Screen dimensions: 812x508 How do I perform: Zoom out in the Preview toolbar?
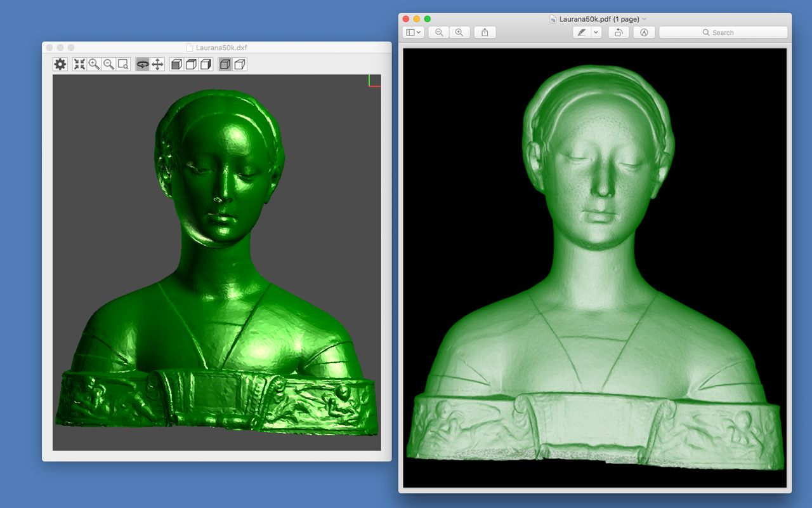[x=439, y=32]
